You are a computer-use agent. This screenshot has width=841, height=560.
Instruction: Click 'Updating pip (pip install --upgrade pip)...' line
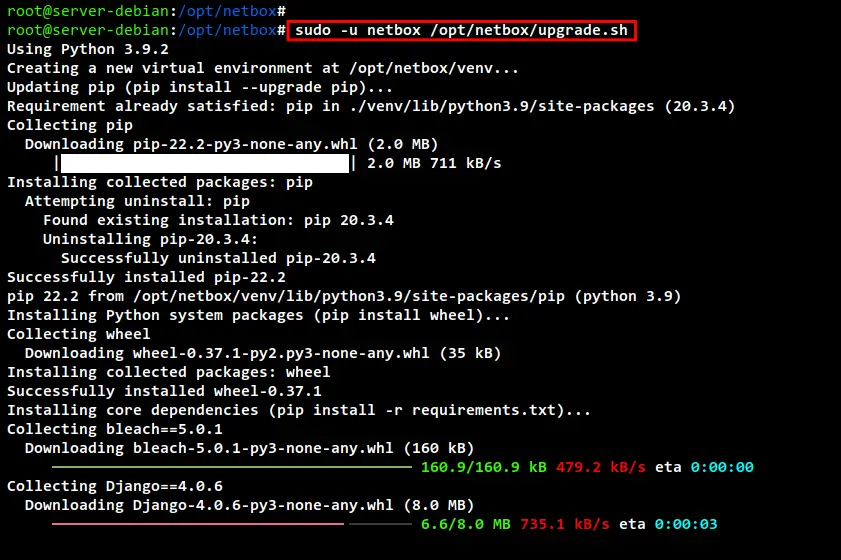(x=200, y=87)
